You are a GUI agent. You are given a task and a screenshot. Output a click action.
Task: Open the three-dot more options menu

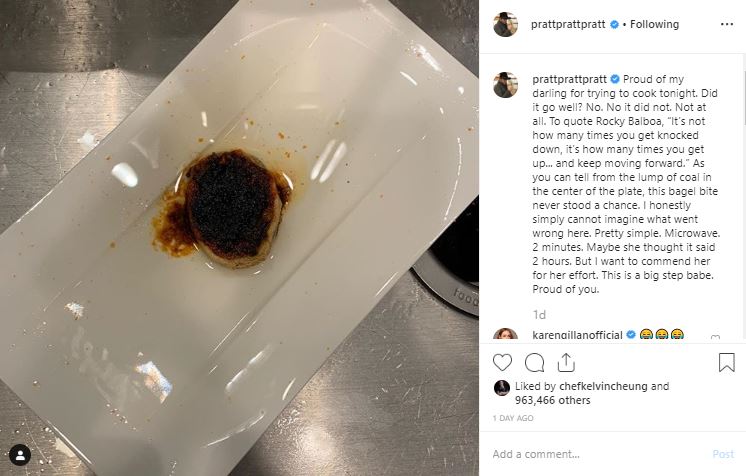click(x=726, y=24)
